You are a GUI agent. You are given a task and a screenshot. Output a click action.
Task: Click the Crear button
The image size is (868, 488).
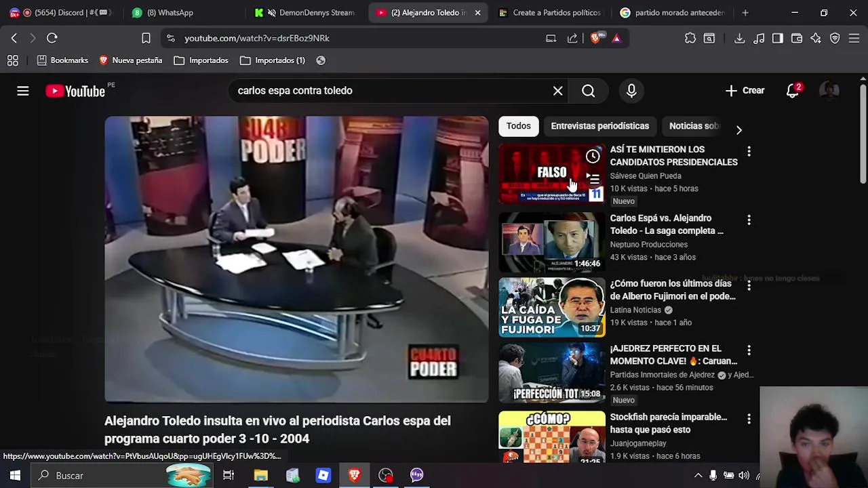tap(745, 91)
